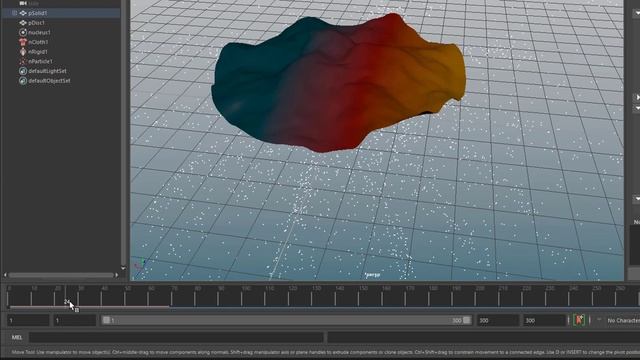Click the nParticle1 node icon
This screenshot has width=640, height=360.
[x=23, y=61]
